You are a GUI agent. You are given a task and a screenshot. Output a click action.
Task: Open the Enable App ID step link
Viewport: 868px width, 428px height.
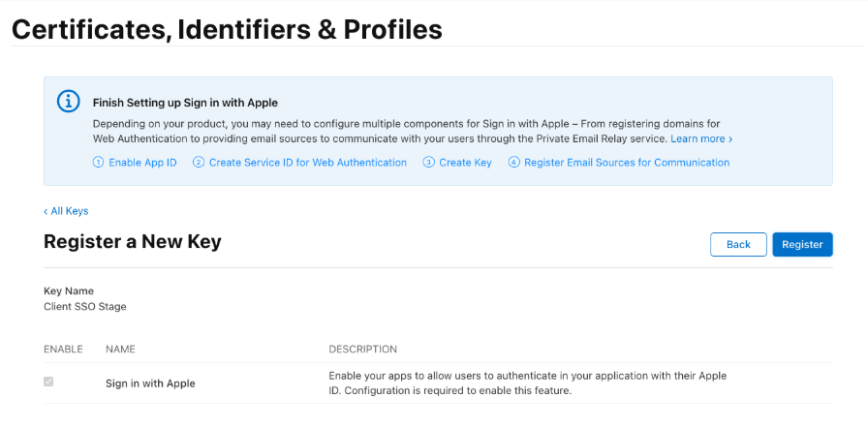point(141,163)
